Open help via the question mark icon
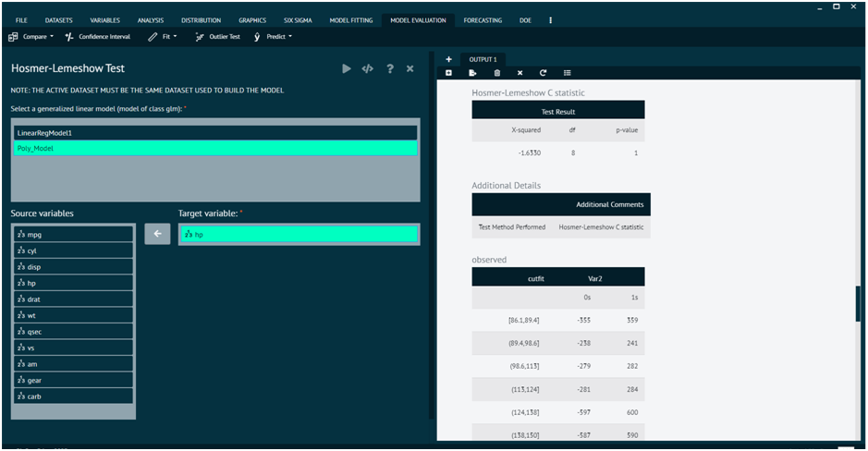Image resolution: width=868 pixels, height=451 pixels. tap(390, 68)
